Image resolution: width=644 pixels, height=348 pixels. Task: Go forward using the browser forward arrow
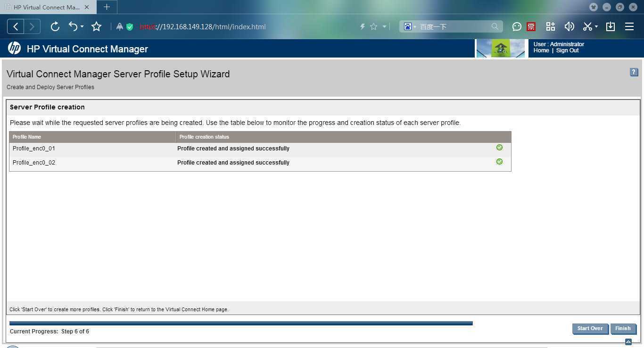32,26
